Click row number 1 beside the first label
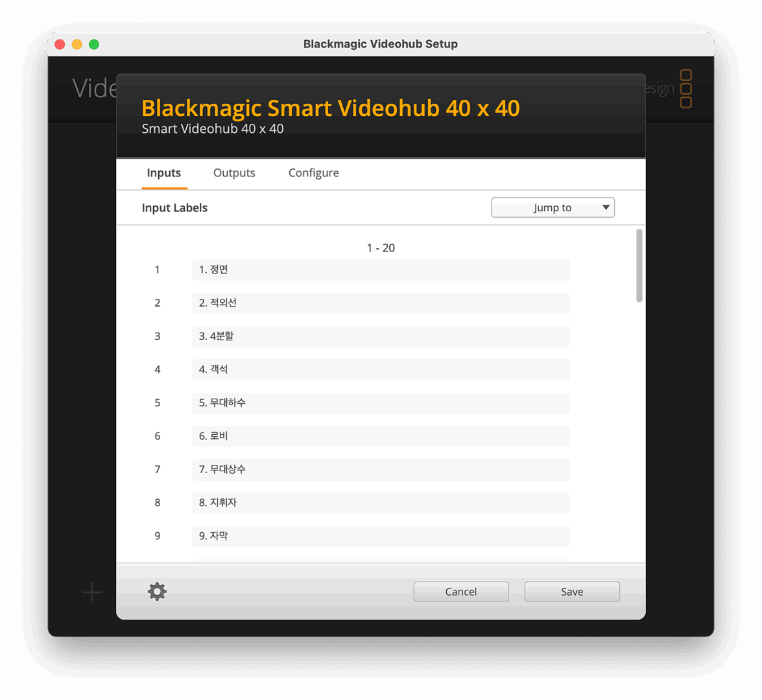The height and width of the screenshot is (700, 762). coord(157,270)
